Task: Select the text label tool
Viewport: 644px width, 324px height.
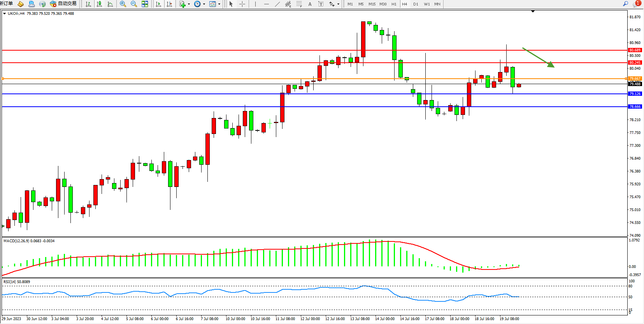Action: [321, 4]
